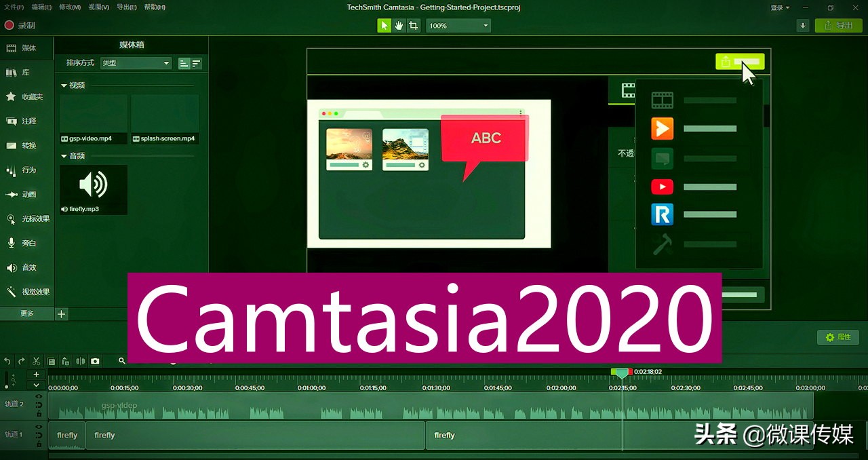This screenshot has width=868, height=460.
Task: Collapse the 音频 section in media bin
Action: (x=64, y=156)
